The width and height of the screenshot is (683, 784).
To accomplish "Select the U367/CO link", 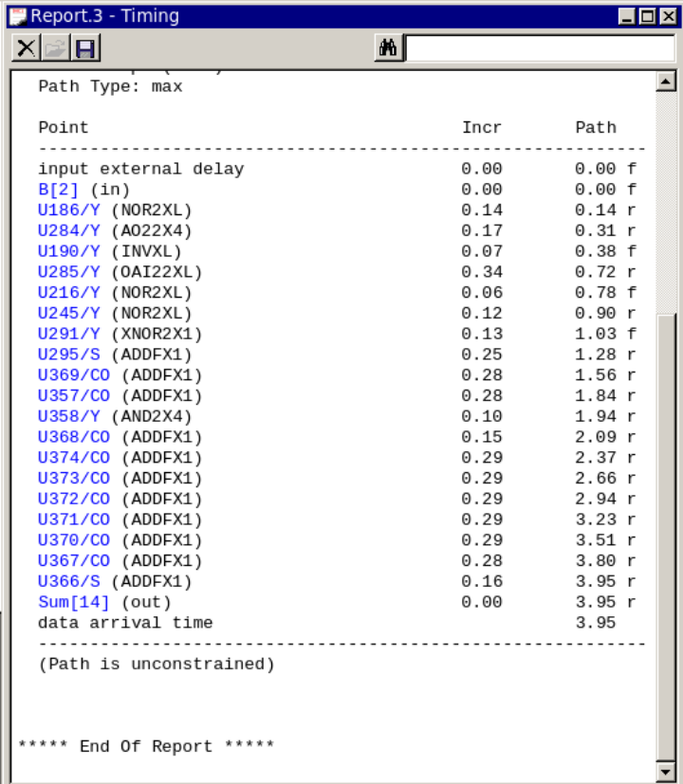I will pos(74,560).
